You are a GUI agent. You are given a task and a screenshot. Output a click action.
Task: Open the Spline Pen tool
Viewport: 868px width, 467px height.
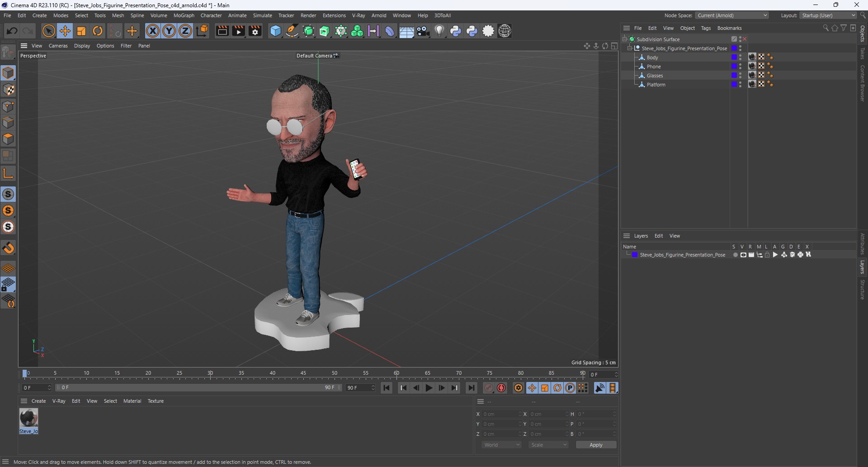[x=292, y=31]
